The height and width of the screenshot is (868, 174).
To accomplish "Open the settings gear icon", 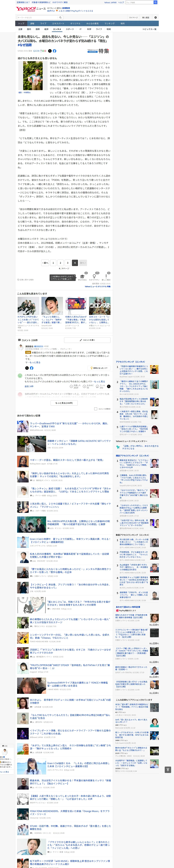I will pos(155,18).
